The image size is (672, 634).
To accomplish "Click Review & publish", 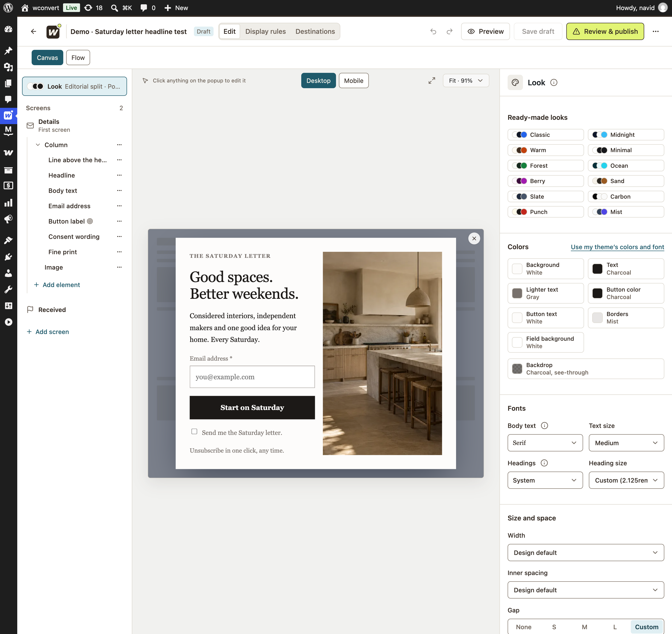I will (x=605, y=31).
